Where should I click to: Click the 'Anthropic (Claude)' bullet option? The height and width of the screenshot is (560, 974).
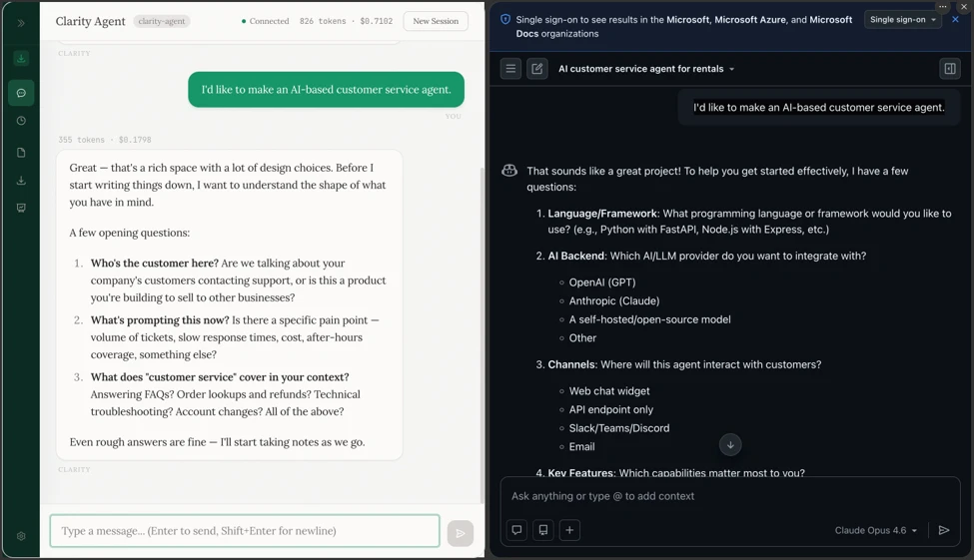[x=613, y=301]
